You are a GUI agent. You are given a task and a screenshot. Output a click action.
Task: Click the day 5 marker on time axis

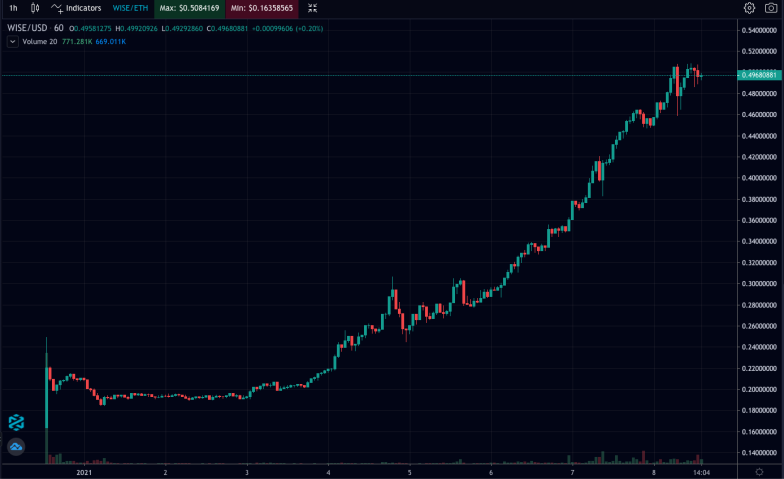click(x=410, y=472)
